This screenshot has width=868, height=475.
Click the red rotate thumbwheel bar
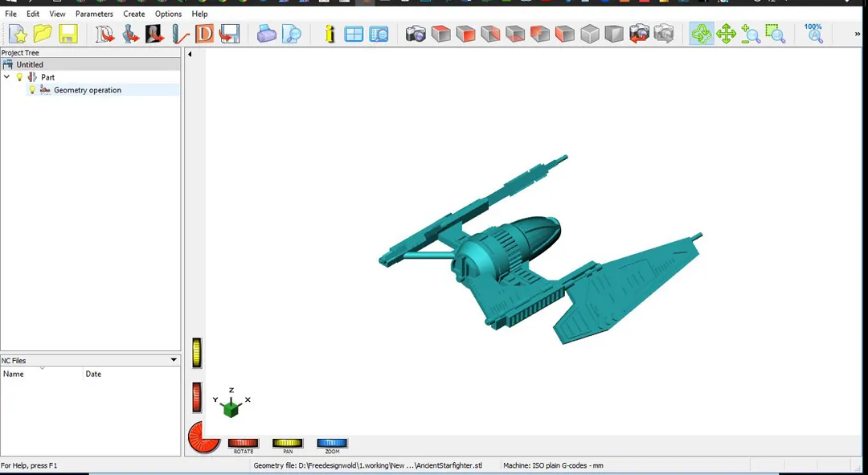click(x=243, y=443)
